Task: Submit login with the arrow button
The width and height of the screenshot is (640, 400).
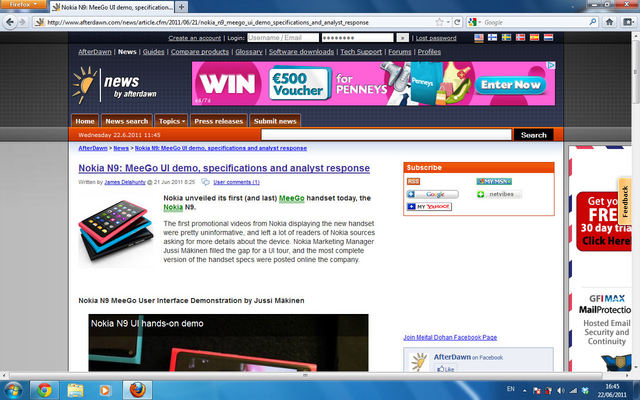Action: pyautogui.click(x=402, y=38)
